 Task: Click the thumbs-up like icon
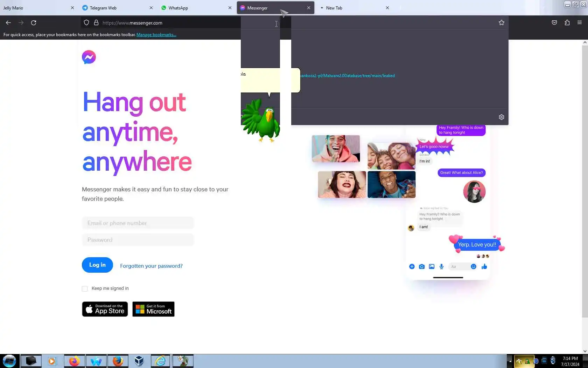coord(484,267)
